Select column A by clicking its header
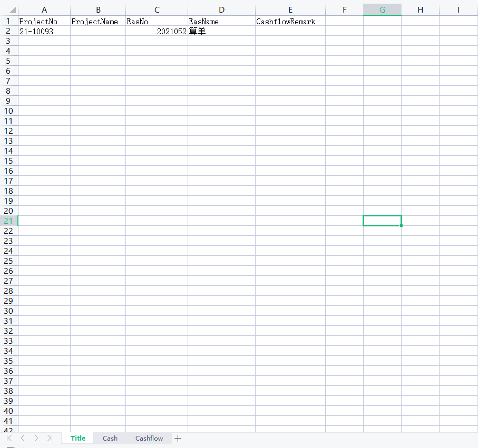Screen dimensions: 478x448 click(44, 9)
